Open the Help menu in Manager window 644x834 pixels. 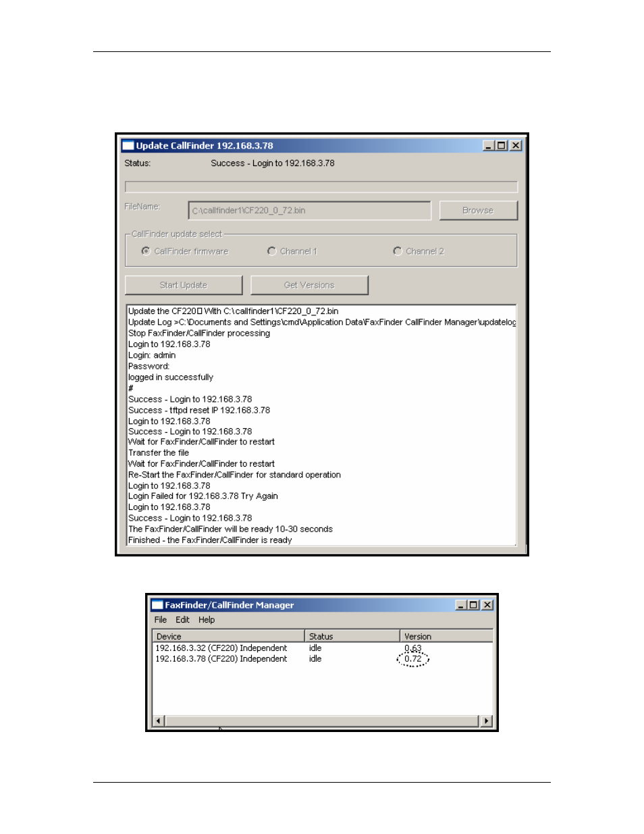[207, 620]
